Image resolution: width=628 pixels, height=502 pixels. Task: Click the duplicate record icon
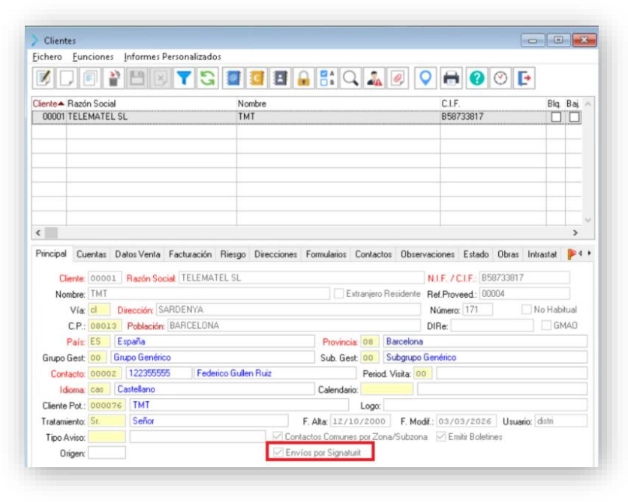[90, 78]
